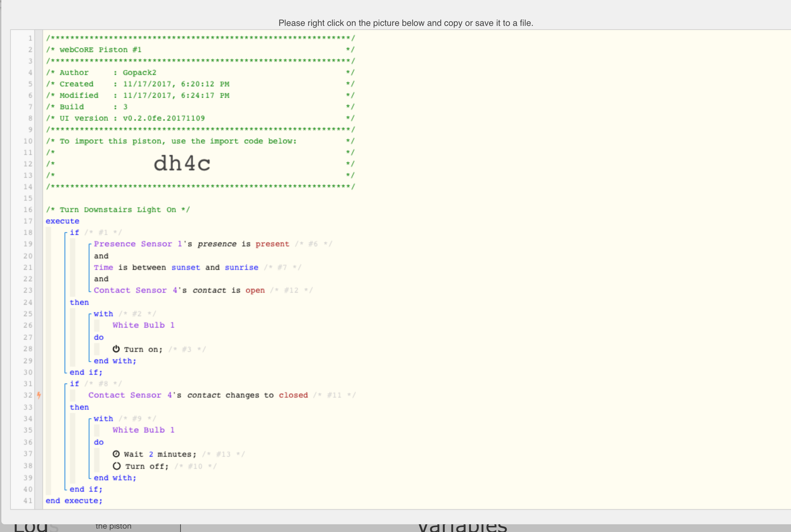Click the import code dh4c

182,164
